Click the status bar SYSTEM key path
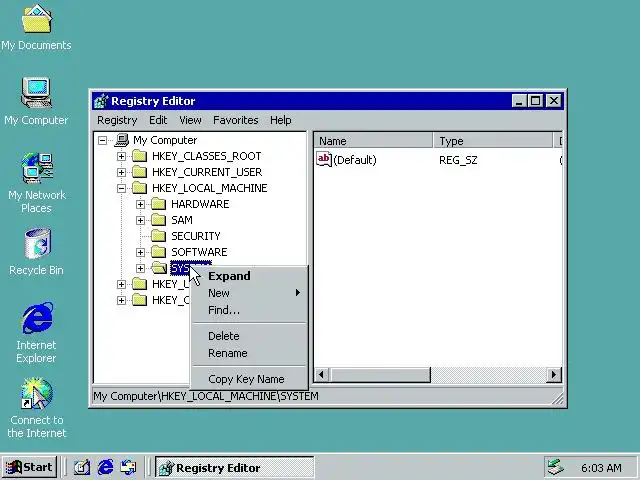 206,396
